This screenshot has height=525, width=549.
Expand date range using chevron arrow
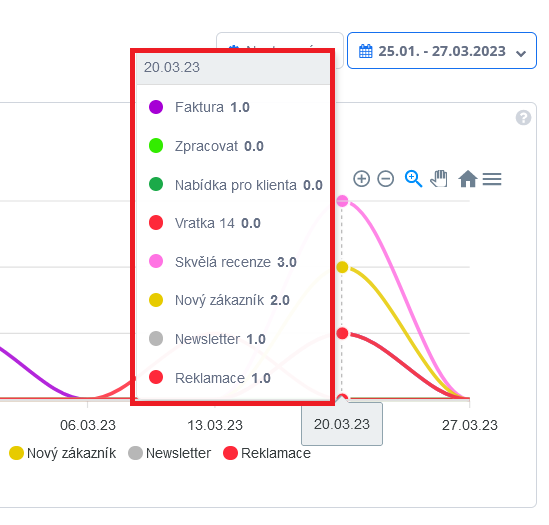[x=521, y=53]
